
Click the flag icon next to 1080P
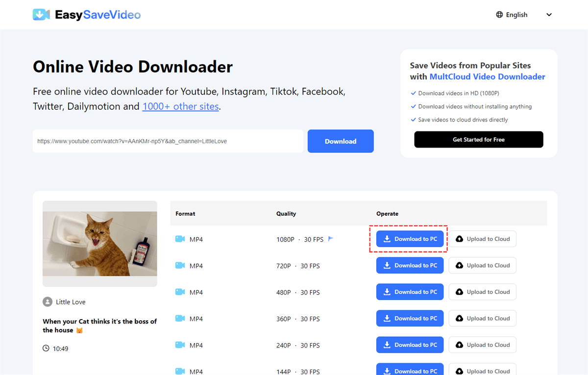click(x=331, y=239)
